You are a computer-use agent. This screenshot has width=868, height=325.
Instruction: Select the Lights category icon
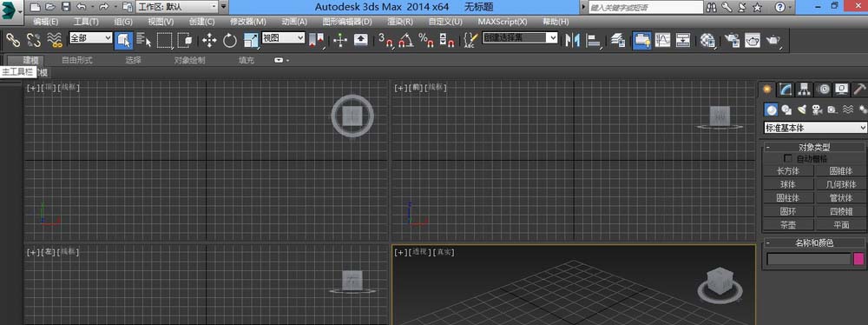[802, 109]
